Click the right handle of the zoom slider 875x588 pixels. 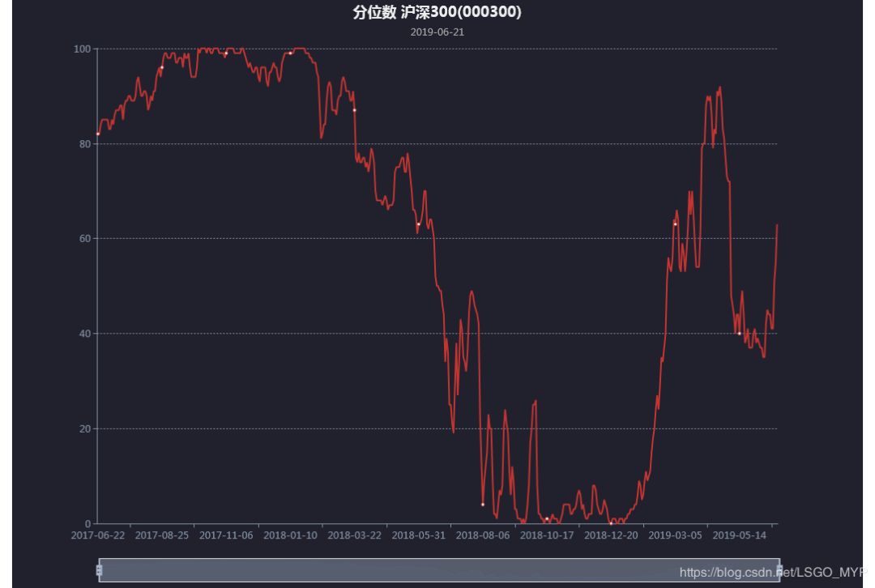pos(779,569)
